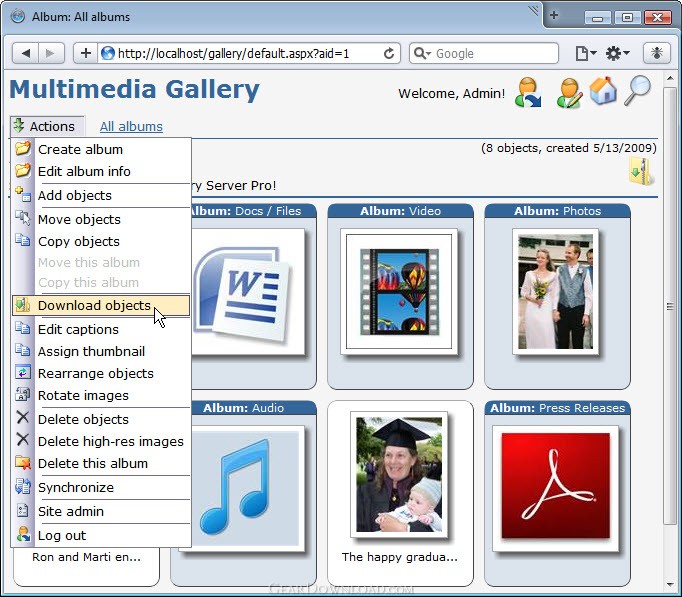
Task: Open the happy graduate photo thumbnail
Action: pyautogui.click(x=399, y=475)
